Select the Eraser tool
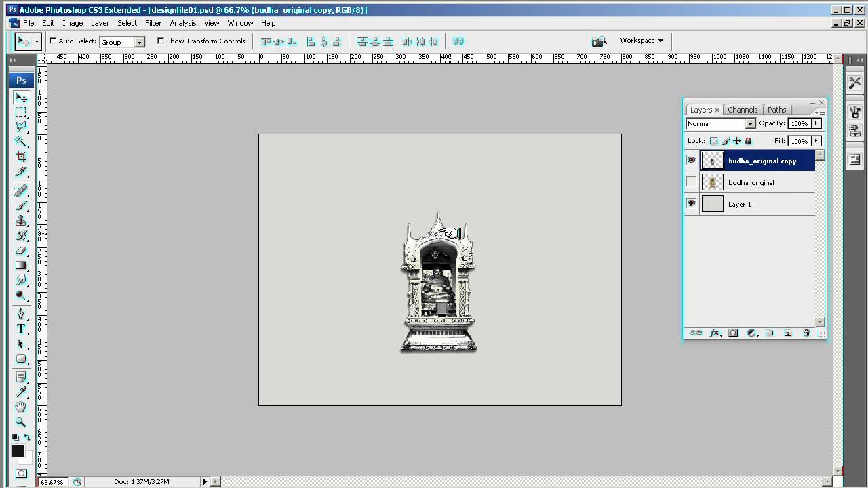 (21, 250)
